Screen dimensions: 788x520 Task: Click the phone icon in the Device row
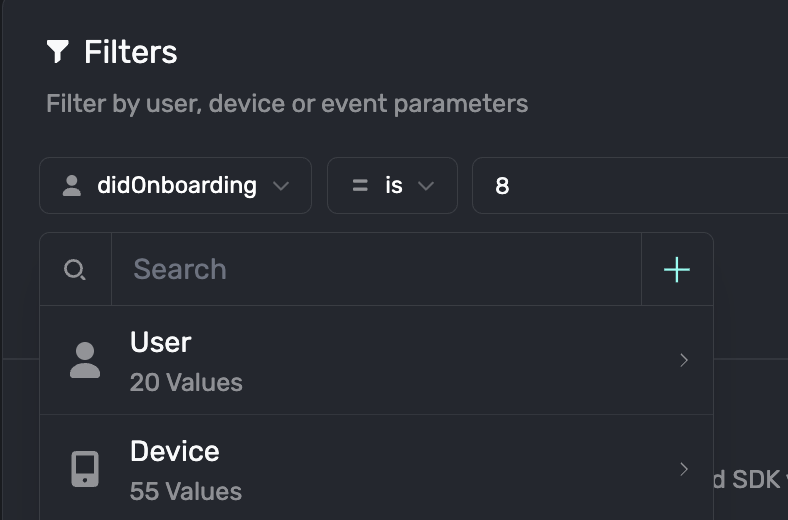[85, 469]
